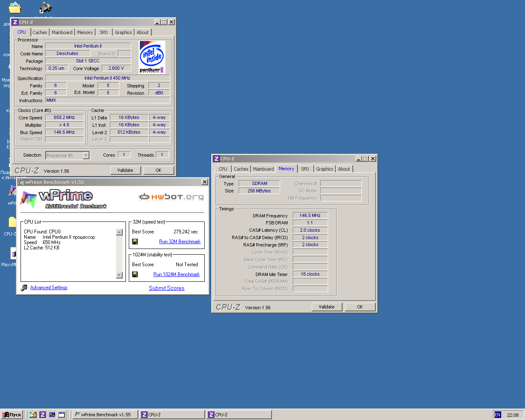Click the magnifier icon beside Advanced Settings
The width and height of the screenshot is (525, 420).
24,288
